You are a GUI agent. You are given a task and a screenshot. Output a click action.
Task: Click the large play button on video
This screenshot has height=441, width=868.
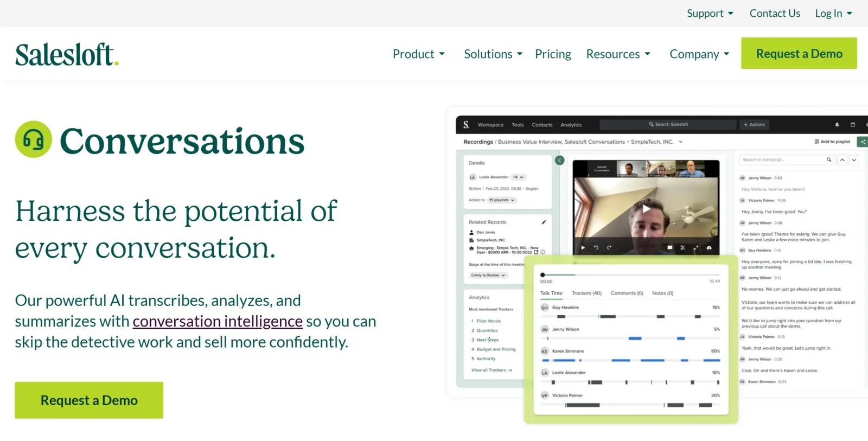point(646,208)
